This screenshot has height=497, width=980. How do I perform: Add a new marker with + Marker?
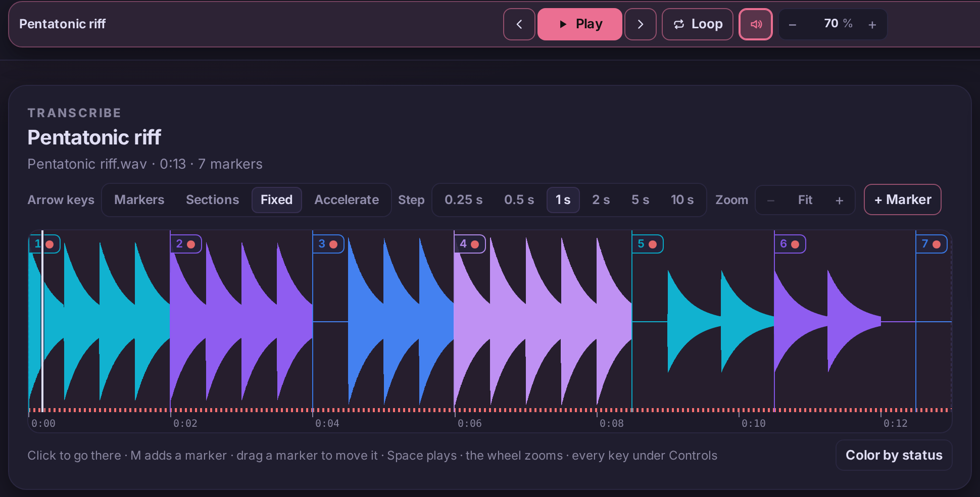coord(902,200)
